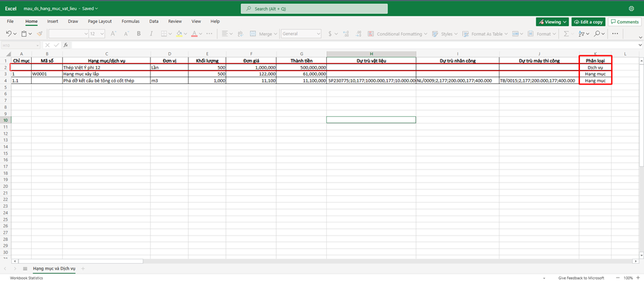The image size is (644, 281).
Task: Open the Comments pane button
Action: (624, 22)
